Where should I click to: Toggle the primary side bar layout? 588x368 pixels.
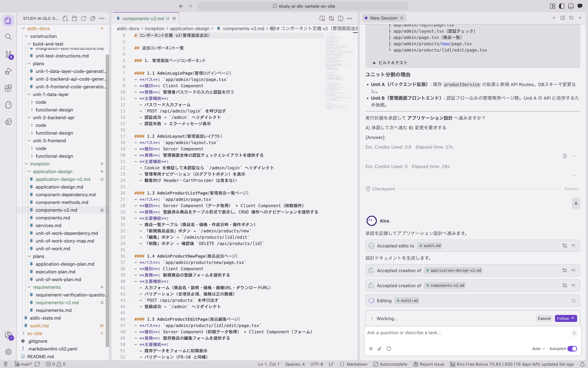(x=562, y=6)
